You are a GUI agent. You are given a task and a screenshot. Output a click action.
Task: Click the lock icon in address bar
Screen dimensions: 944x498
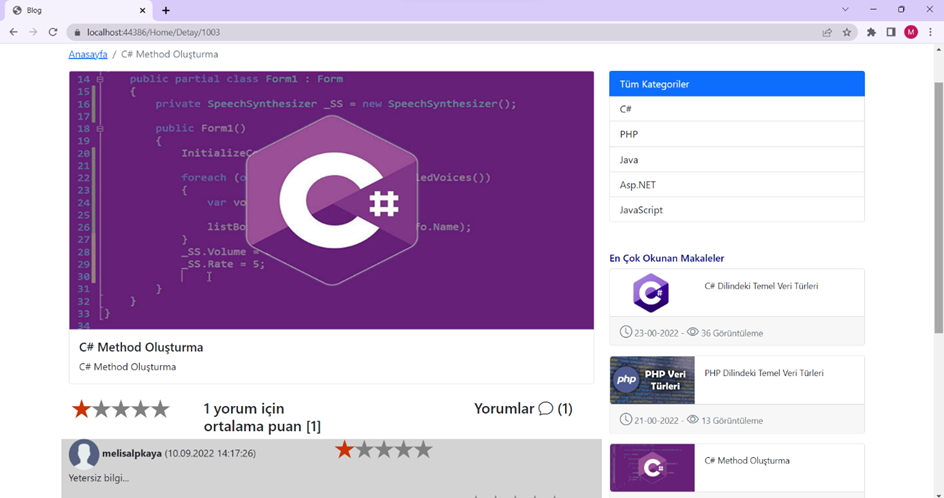77,33
